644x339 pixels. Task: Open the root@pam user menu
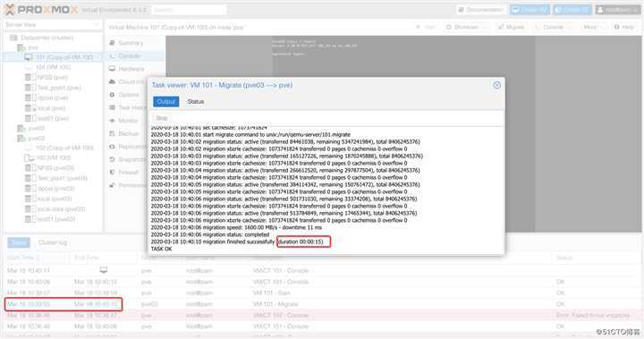617,10
